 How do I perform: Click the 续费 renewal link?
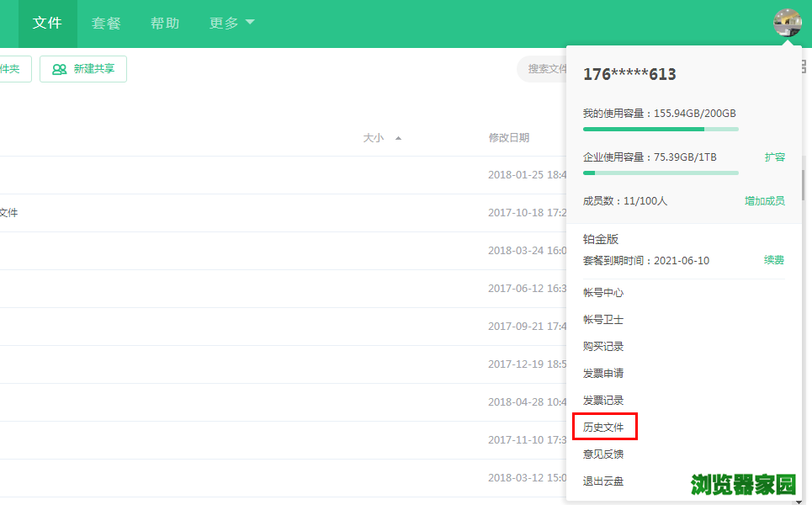coord(774,261)
